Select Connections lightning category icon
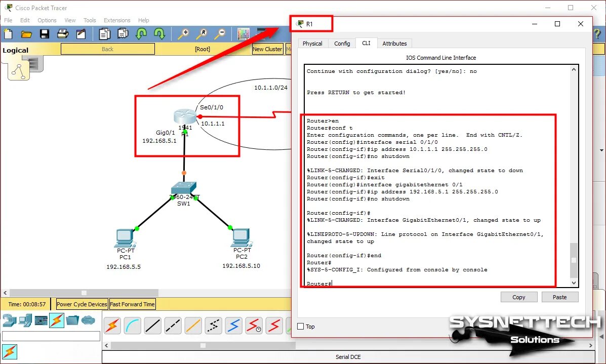The image size is (606, 364). pos(56,320)
